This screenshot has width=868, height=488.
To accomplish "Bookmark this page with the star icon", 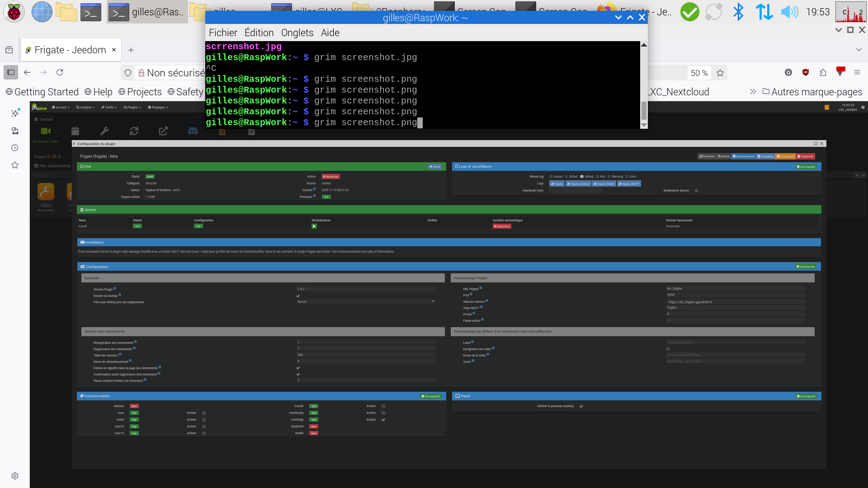I will tap(720, 73).
